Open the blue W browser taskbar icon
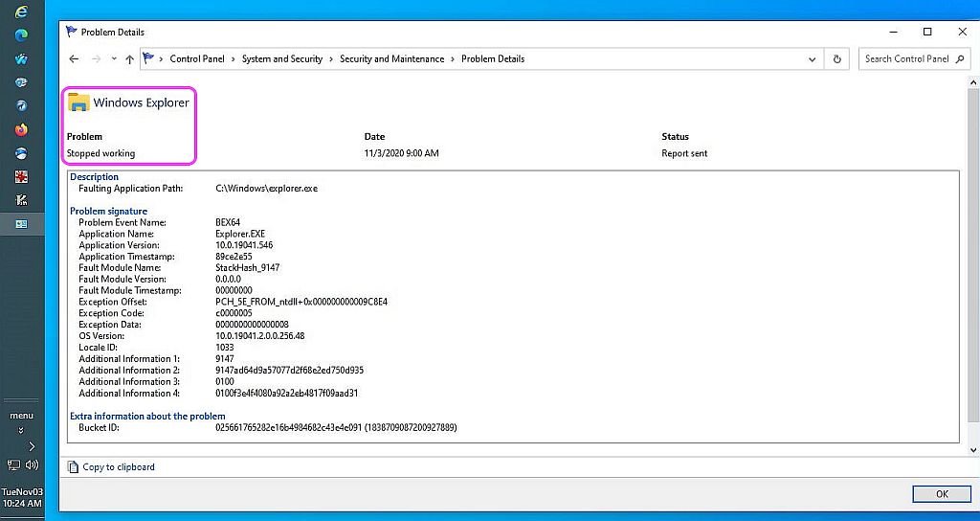 21,59
